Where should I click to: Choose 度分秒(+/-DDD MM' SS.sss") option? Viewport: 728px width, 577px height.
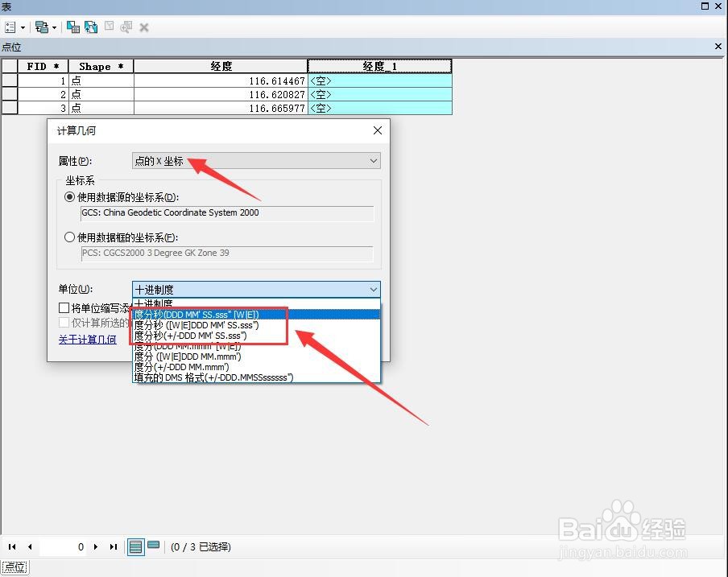pos(256,336)
